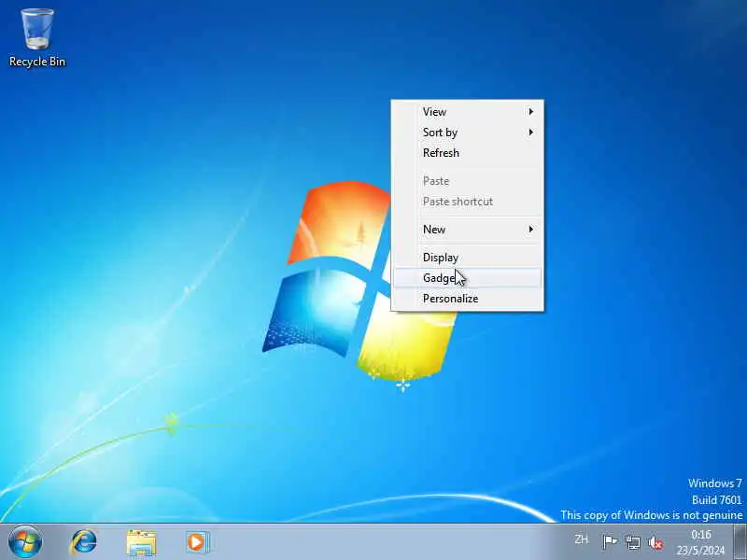Click the Sort by menu label
Image resolution: width=747 pixels, height=560 pixels.
click(x=440, y=133)
